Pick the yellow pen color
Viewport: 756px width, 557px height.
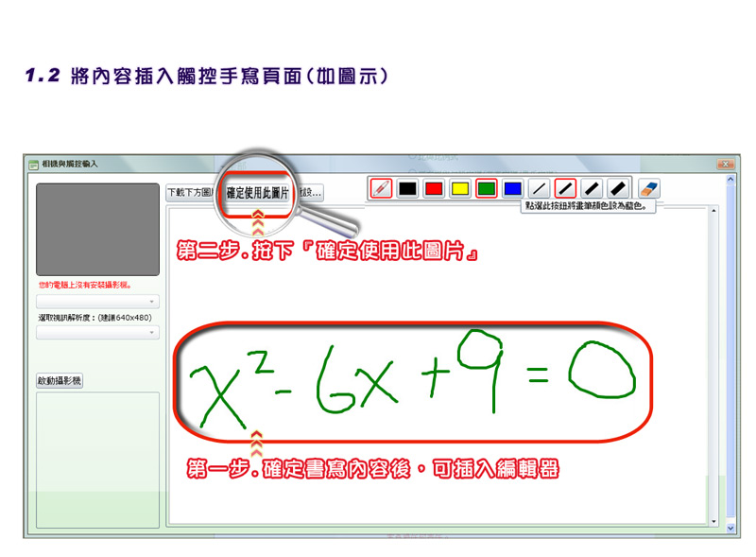pos(460,188)
